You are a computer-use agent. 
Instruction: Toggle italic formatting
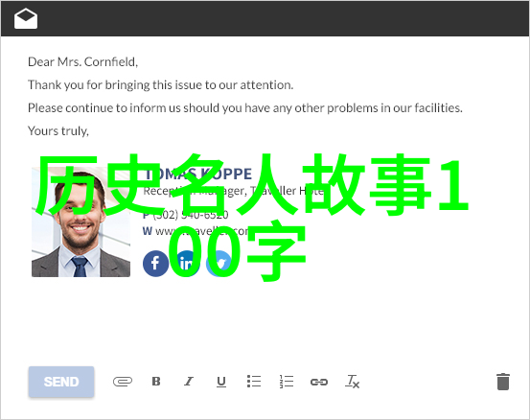[189, 382]
